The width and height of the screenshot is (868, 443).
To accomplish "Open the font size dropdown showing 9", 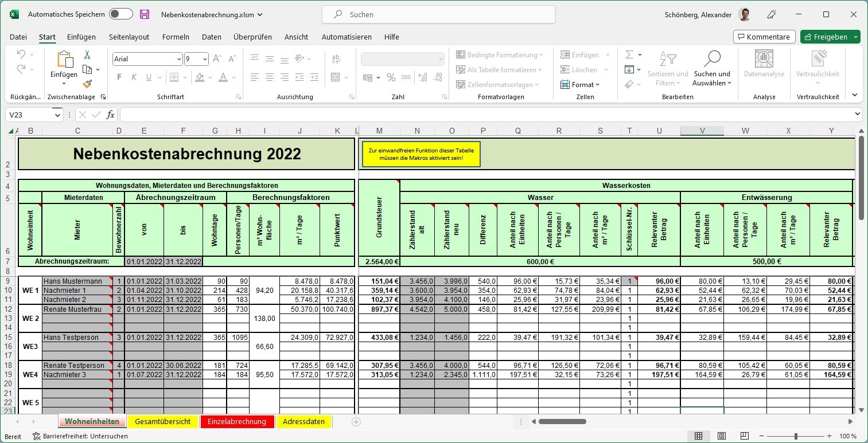I will pyautogui.click(x=204, y=59).
